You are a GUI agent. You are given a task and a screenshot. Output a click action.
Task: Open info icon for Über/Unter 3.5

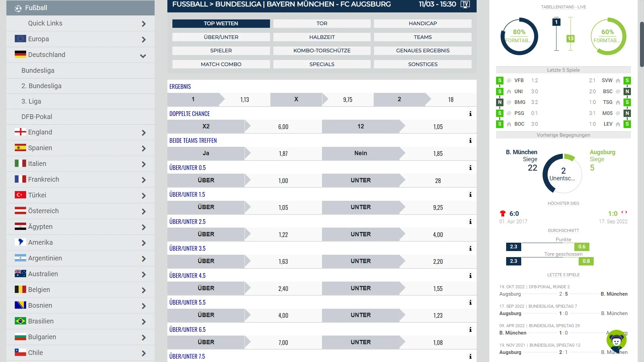coord(470,248)
